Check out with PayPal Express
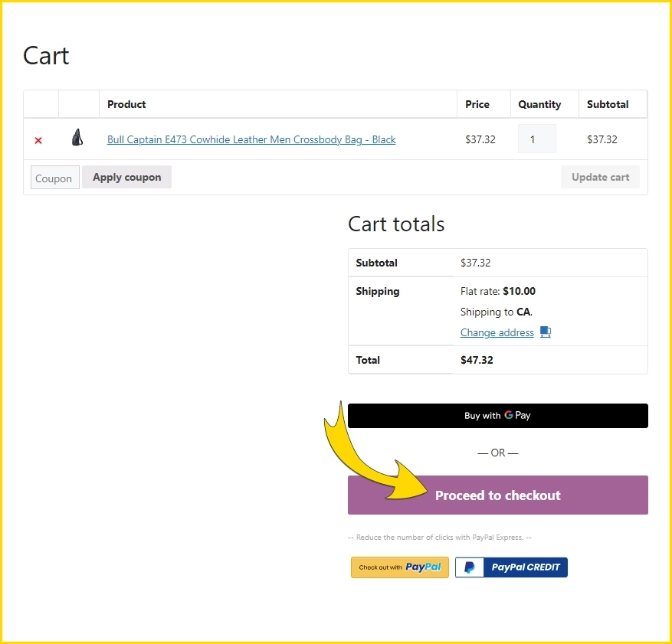 click(x=399, y=567)
